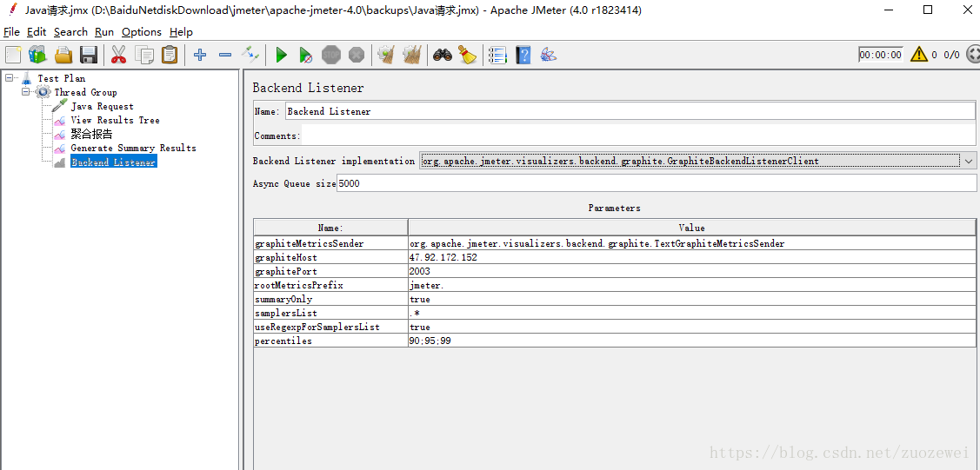
Task: Click the Stop test icon
Action: [x=331, y=55]
